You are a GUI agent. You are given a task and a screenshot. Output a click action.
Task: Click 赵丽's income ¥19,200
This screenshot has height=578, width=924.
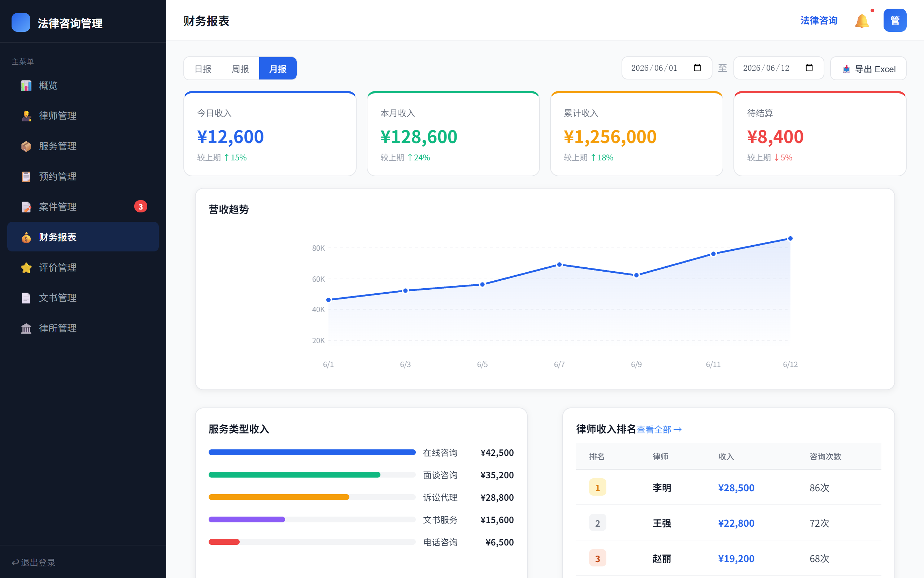[736, 559]
